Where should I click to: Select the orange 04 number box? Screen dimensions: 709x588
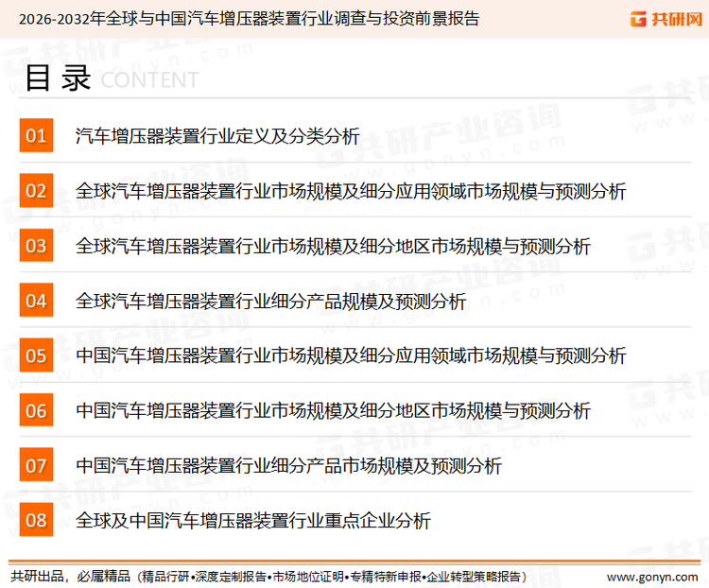click(36, 300)
